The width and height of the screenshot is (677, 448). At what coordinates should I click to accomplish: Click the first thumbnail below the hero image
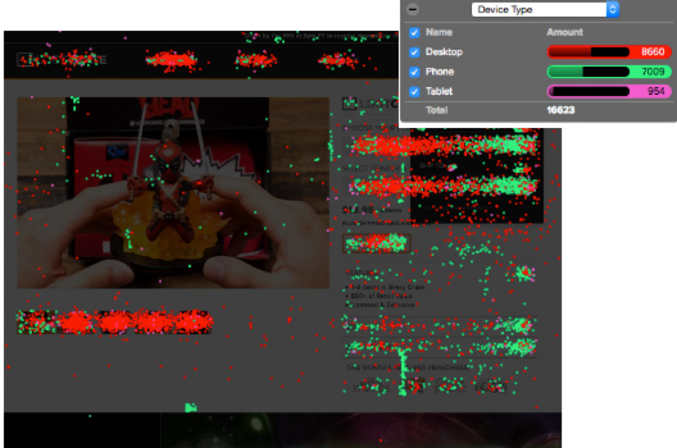pos(40,322)
